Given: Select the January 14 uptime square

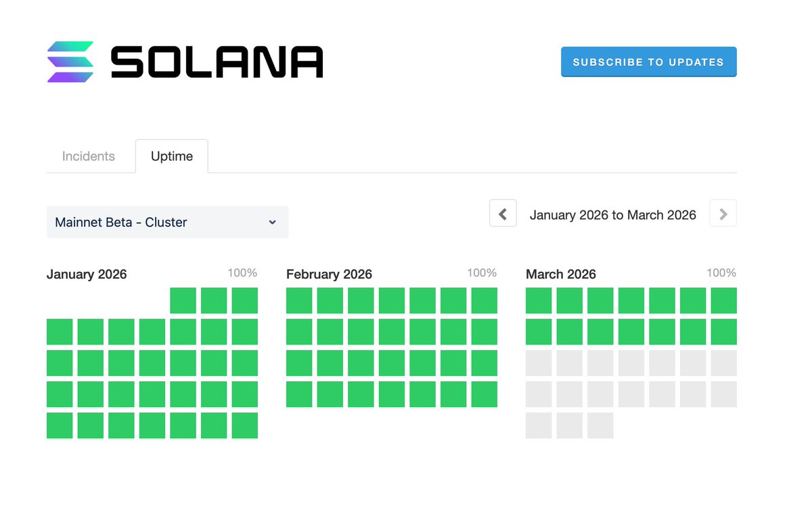Looking at the screenshot, I should coord(152,363).
